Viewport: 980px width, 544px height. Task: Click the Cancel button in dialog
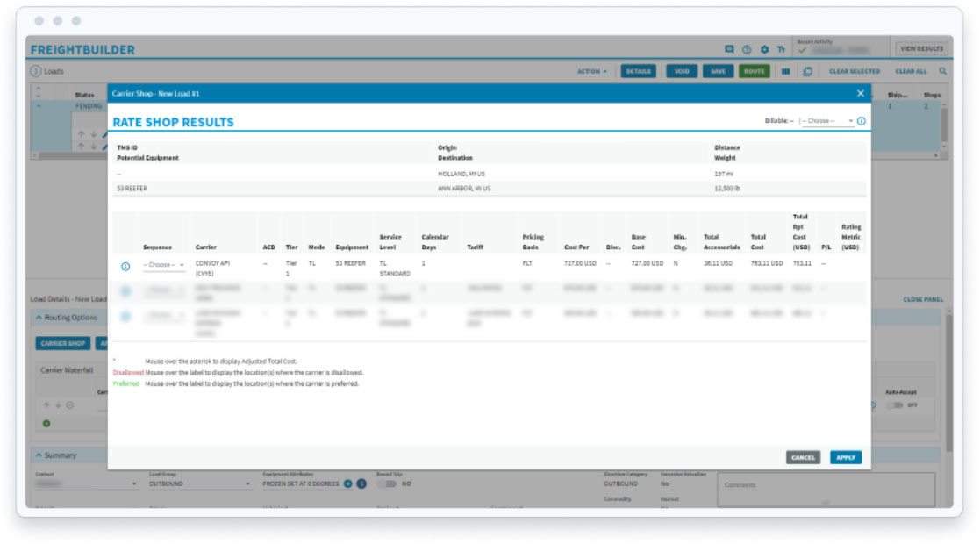click(803, 457)
